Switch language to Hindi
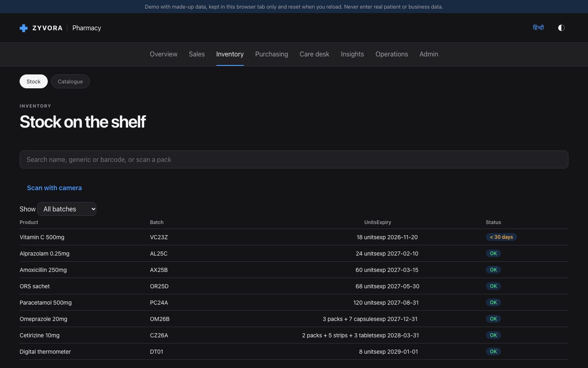This screenshot has width=588, height=368. click(538, 28)
